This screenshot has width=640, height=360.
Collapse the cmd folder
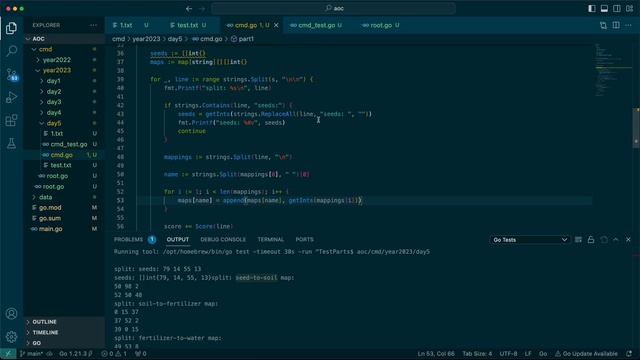point(63,49)
